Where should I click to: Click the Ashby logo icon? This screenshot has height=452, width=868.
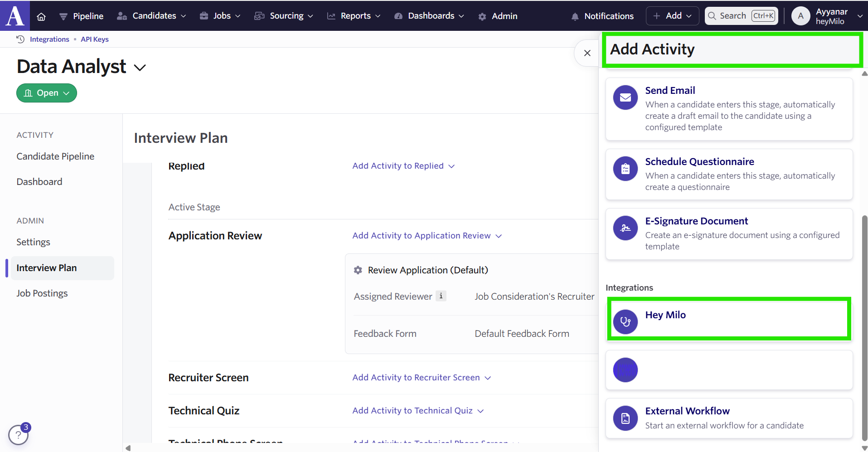[15, 16]
